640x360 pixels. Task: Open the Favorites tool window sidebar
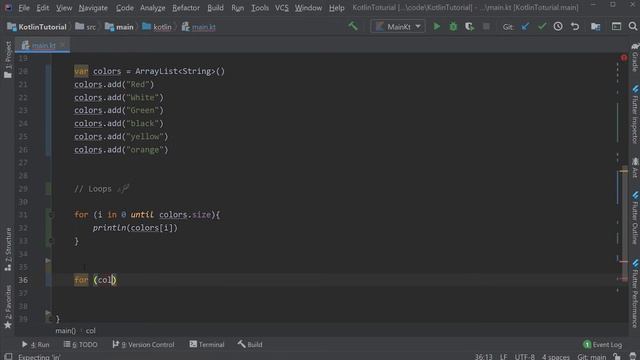8,307
